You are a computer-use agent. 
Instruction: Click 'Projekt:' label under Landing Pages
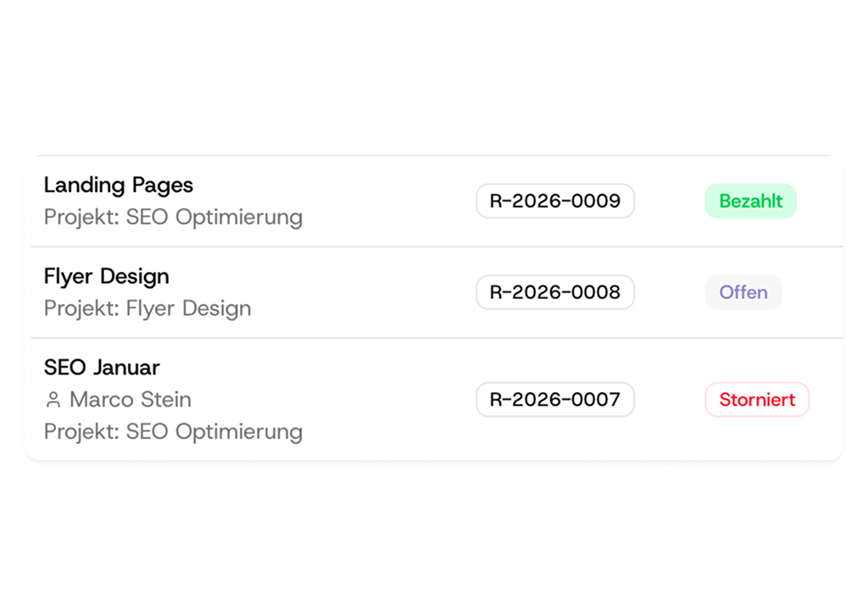[82, 218]
